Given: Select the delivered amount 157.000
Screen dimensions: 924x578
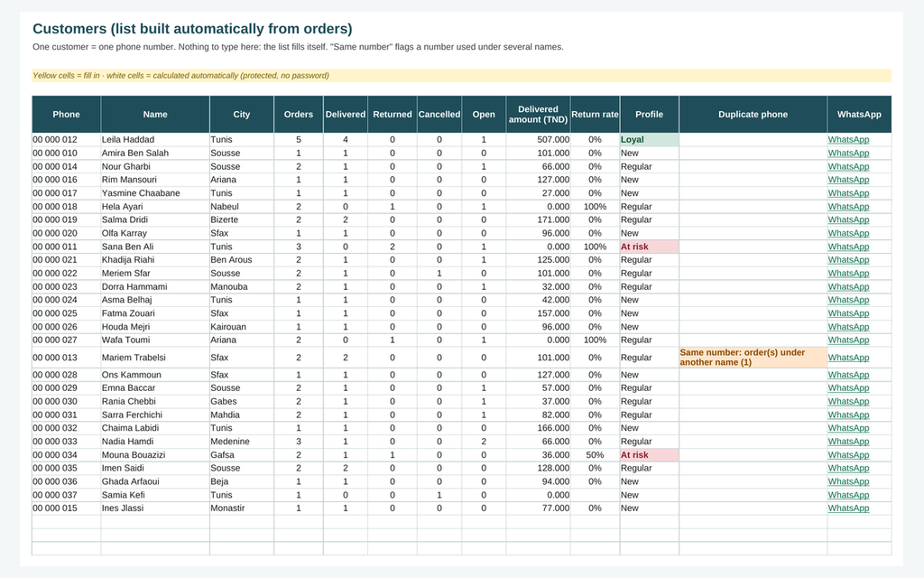Looking at the screenshot, I should pyautogui.click(x=538, y=313).
